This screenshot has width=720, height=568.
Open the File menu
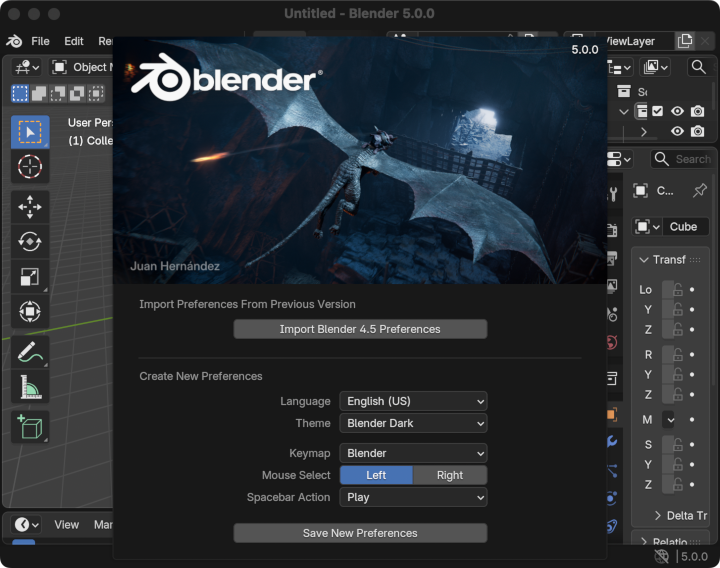click(x=40, y=41)
